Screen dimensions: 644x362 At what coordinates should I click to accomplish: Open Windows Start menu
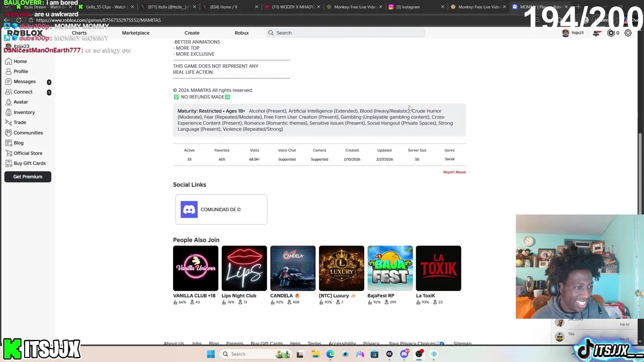(x=211, y=354)
